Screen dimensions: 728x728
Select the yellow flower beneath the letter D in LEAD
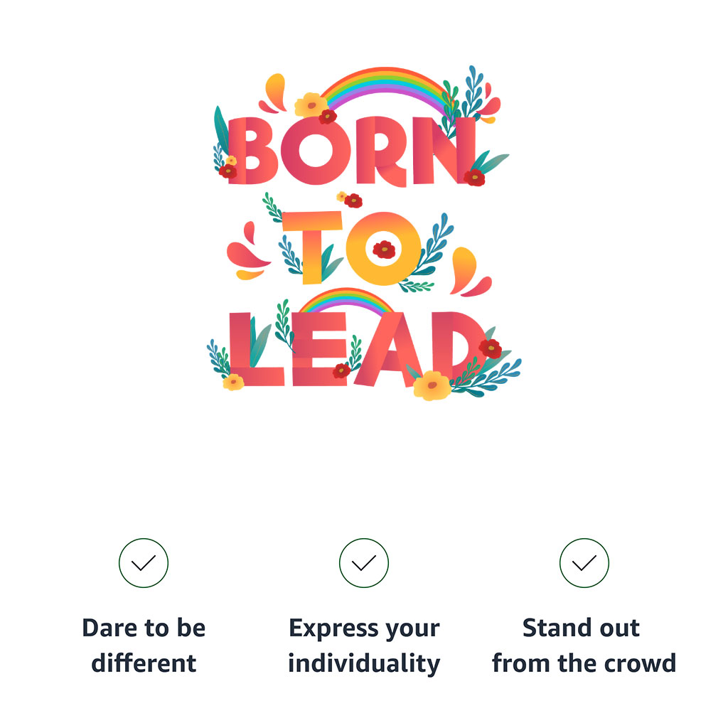pyautogui.click(x=432, y=385)
